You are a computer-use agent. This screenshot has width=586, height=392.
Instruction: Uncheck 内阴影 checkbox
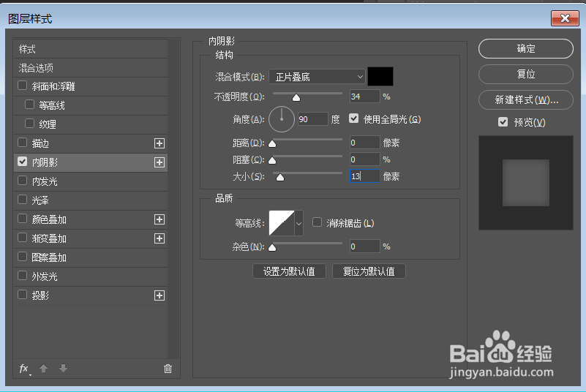coord(23,162)
